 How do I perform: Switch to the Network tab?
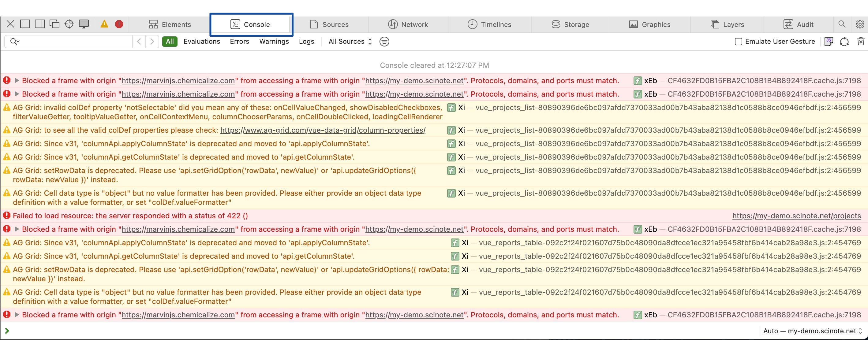pyautogui.click(x=408, y=24)
